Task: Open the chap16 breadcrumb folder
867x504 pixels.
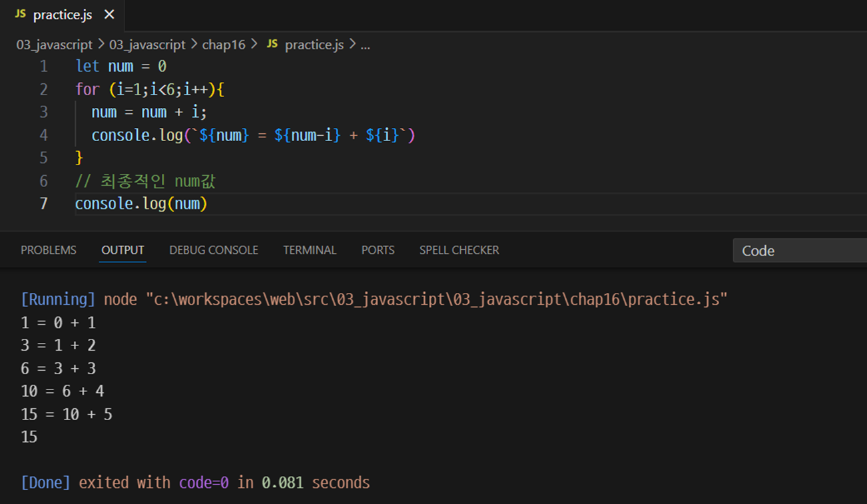Action: click(224, 45)
